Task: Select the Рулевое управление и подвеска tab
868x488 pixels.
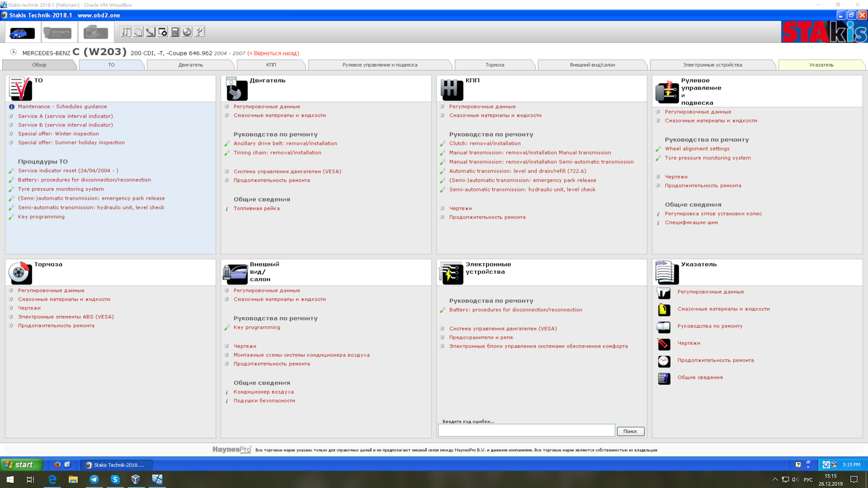Action: tap(380, 65)
